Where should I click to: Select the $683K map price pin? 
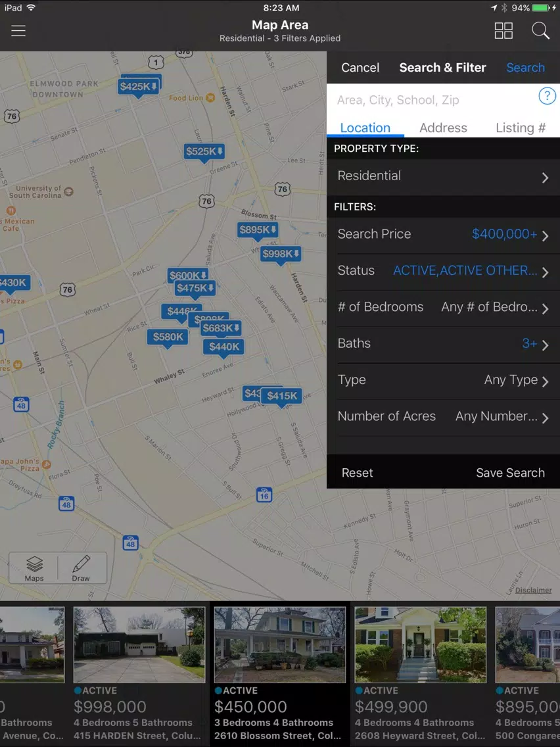221,327
